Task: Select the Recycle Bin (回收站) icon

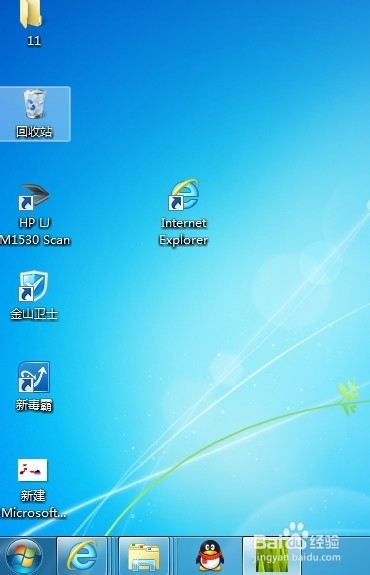Action: [35, 104]
